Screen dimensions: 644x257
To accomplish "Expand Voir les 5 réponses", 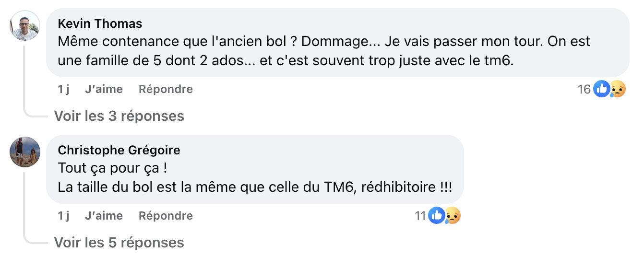I will coord(119,243).
